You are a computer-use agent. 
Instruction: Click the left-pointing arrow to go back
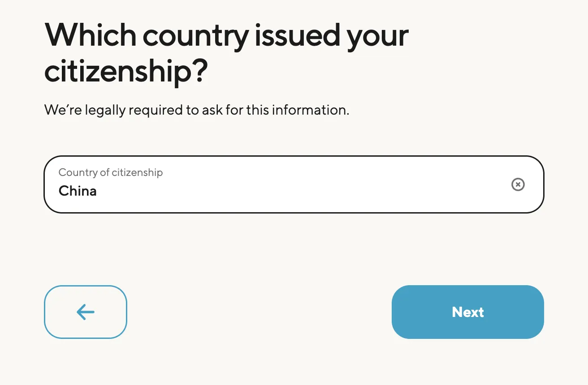pos(85,312)
